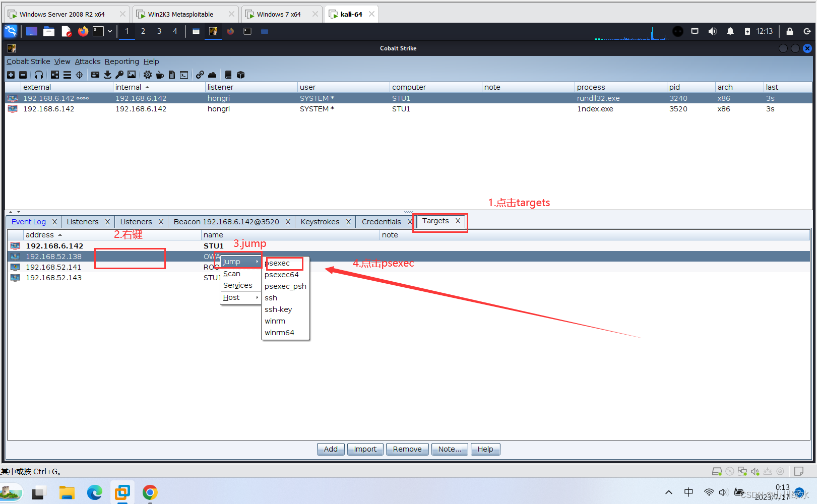This screenshot has width=817, height=504.
Task: Click the coffee cup Java Applet icon
Action: coord(160,75)
